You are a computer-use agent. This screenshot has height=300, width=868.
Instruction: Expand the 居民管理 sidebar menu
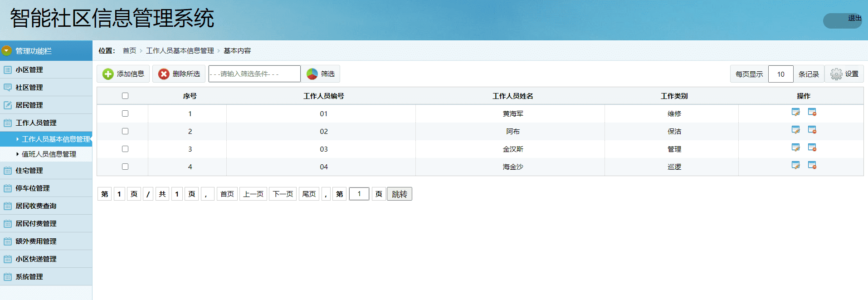click(x=46, y=105)
